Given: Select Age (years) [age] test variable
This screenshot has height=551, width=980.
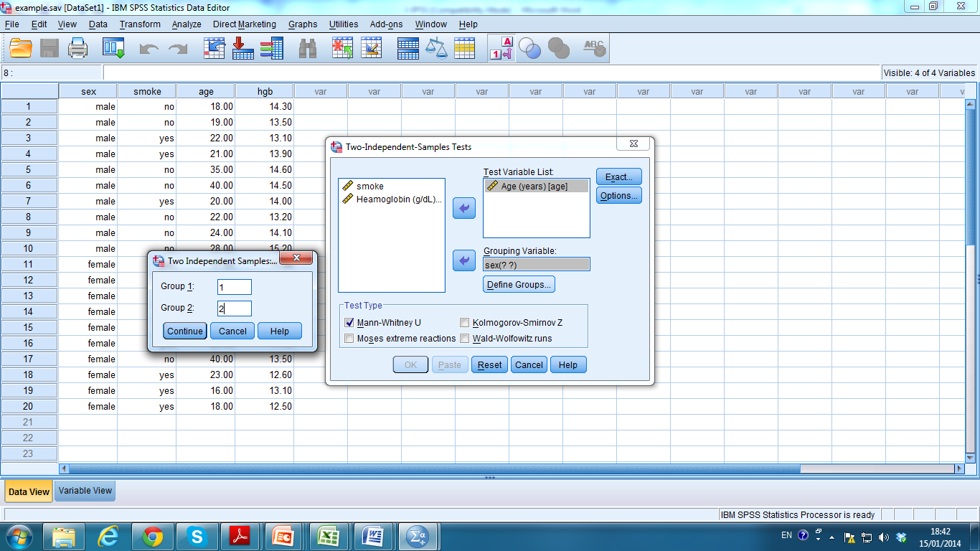Looking at the screenshot, I should (536, 186).
